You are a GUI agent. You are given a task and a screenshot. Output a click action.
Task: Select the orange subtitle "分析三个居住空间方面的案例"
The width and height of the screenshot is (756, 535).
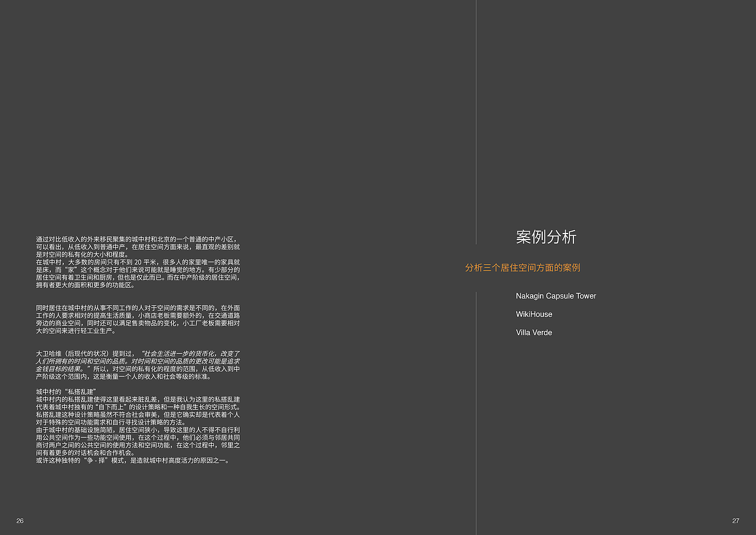pos(522,267)
